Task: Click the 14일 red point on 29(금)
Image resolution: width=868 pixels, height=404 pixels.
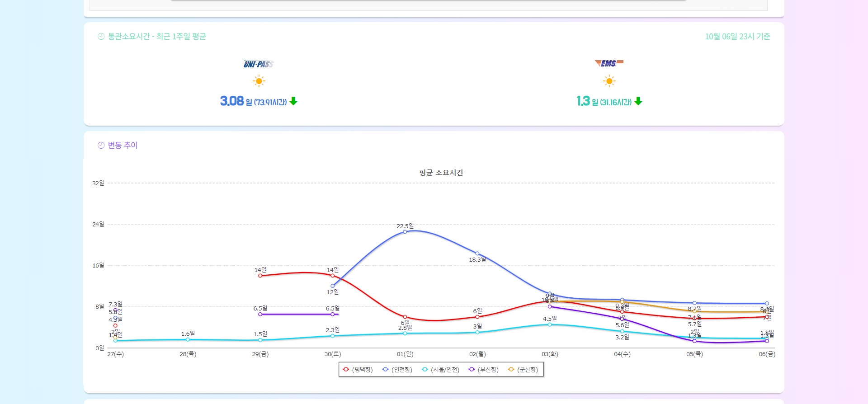Action: [x=260, y=276]
